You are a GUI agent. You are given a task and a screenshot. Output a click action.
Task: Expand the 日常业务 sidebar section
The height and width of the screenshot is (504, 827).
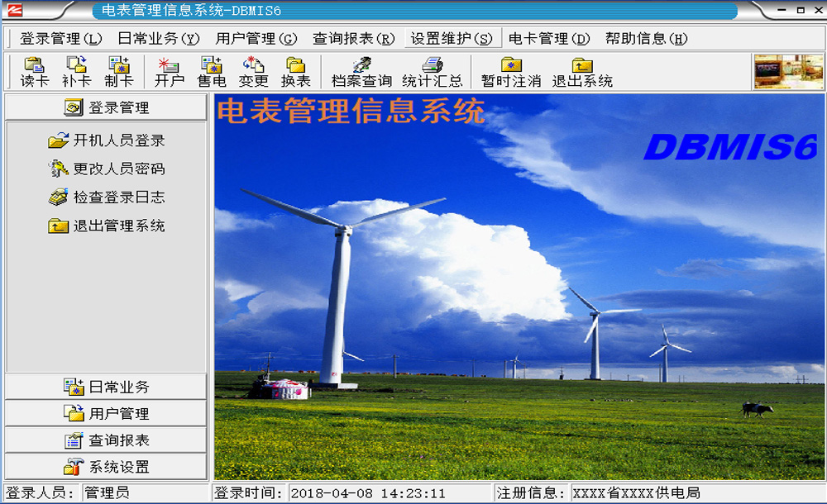click(106, 387)
